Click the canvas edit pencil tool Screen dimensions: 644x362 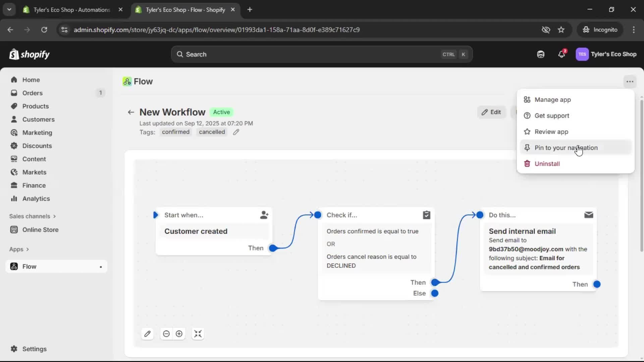(148, 334)
